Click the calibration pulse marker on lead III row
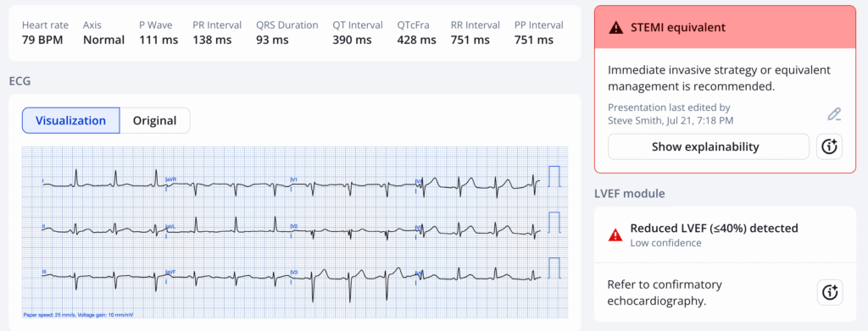The image size is (868, 331). click(x=554, y=268)
